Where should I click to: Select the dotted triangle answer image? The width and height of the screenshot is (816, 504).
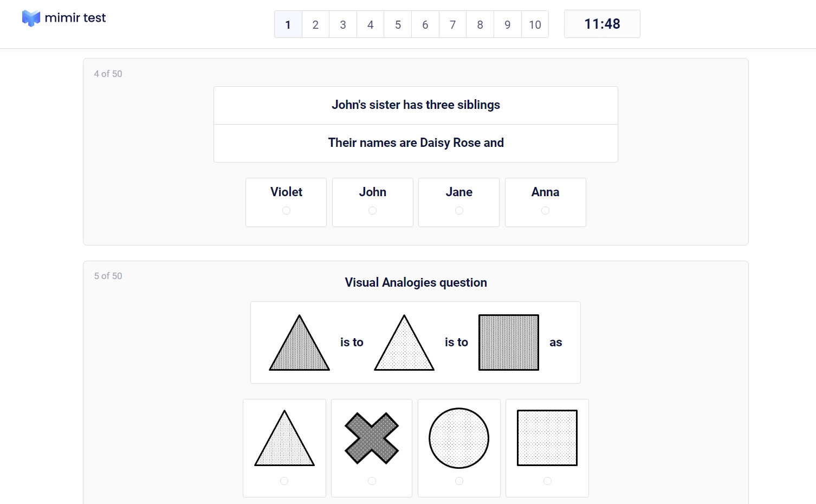(x=284, y=438)
